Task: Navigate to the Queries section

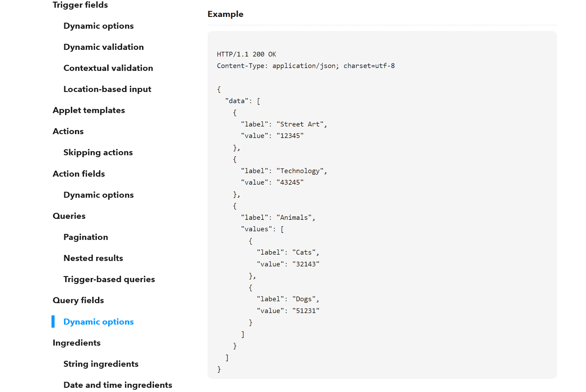Action: pyautogui.click(x=69, y=216)
